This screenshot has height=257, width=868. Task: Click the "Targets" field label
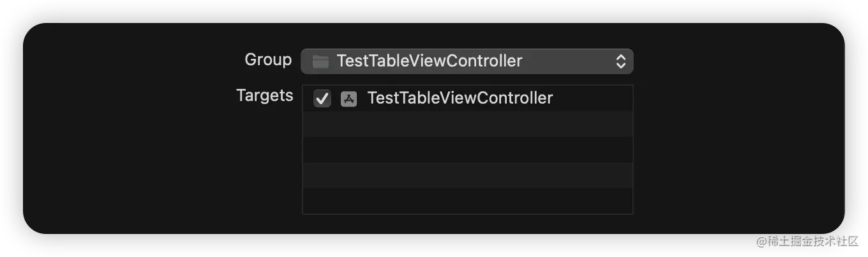click(265, 96)
